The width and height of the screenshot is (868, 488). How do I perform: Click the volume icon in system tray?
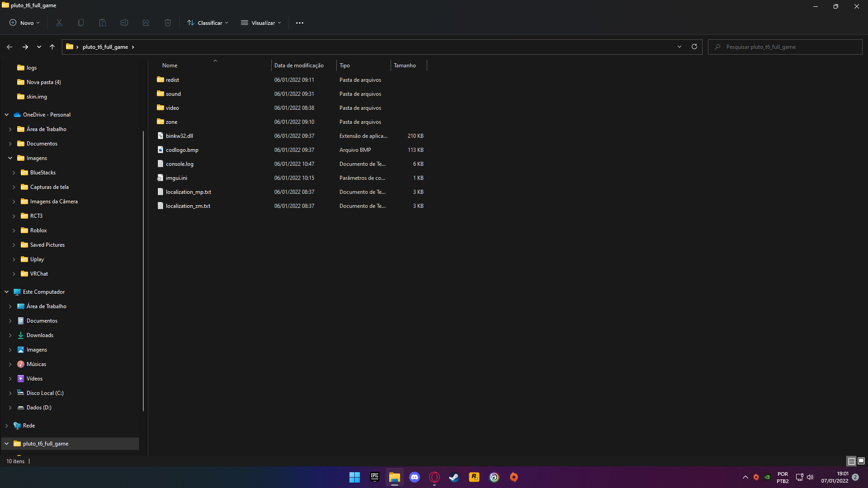810,477
